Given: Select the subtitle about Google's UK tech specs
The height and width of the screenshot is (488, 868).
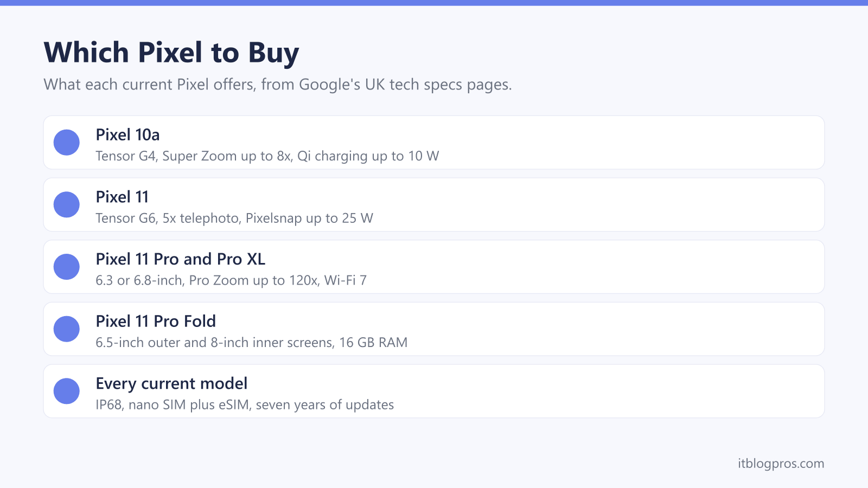Looking at the screenshot, I should 278,85.
